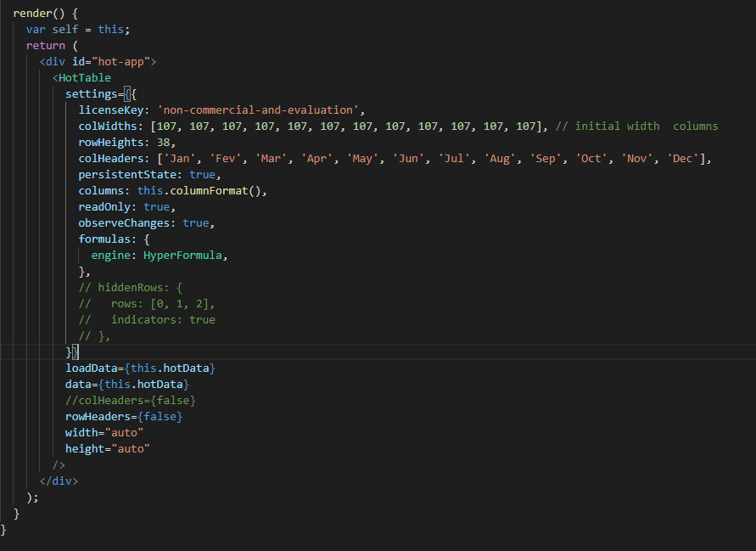Click the 'colHeaders' property in settings
756x551 pixels.
(x=111, y=159)
